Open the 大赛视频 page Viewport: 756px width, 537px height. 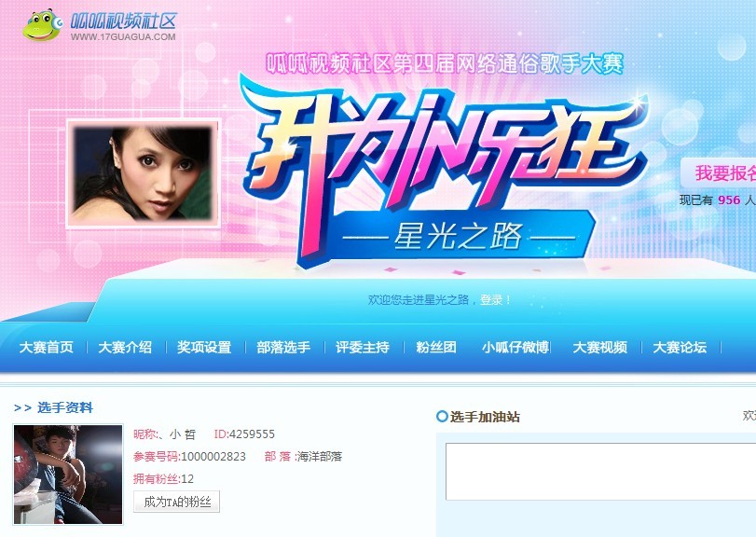tap(599, 347)
